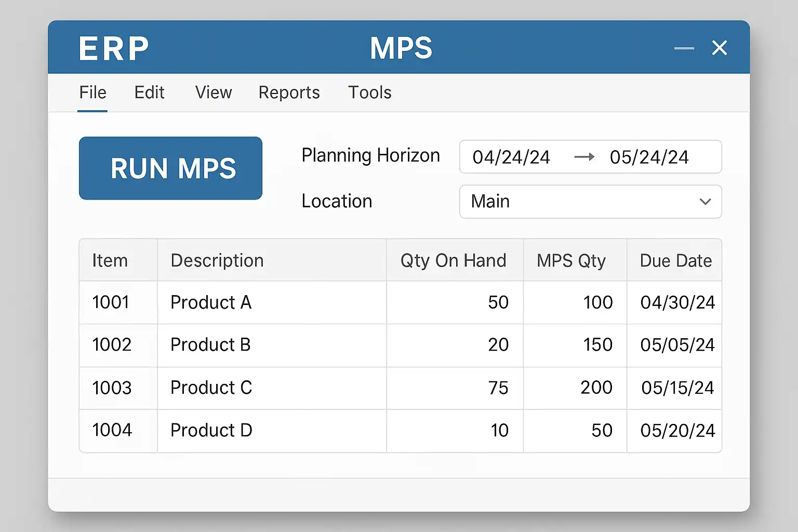Viewport: 798px width, 532px height.
Task: Sort by the Description column header
Action: (217, 260)
